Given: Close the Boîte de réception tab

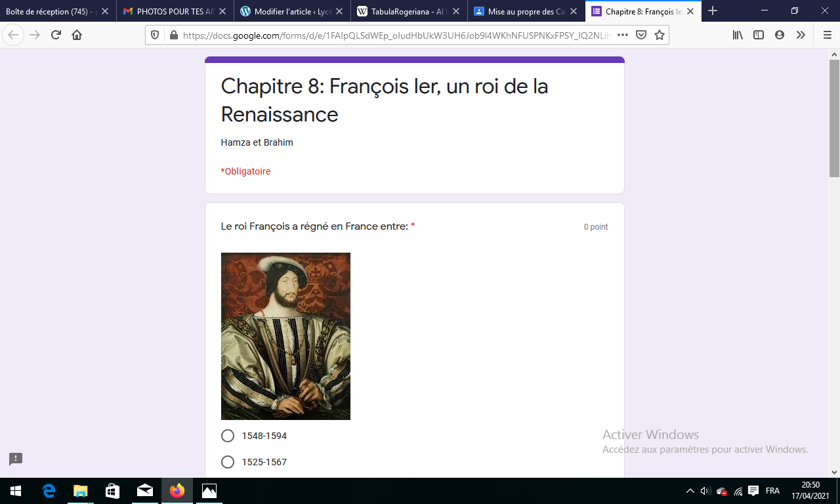Looking at the screenshot, I should pyautogui.click(x=105, y=11).
